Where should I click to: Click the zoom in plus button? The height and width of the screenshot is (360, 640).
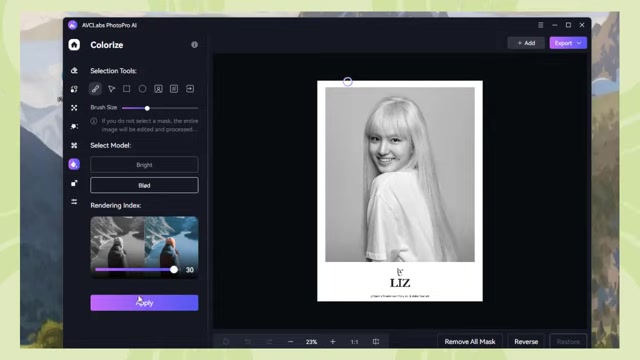coord(333,342)
